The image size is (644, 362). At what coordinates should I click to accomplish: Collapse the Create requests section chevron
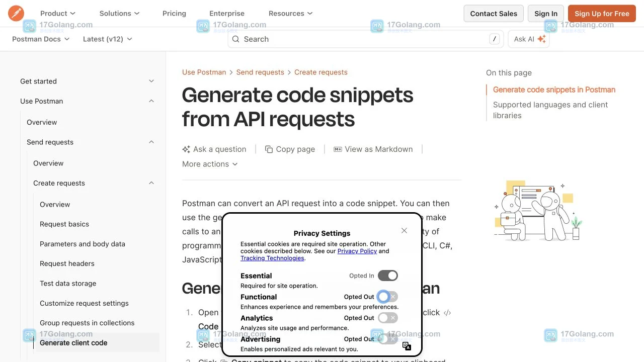(151, 183)
